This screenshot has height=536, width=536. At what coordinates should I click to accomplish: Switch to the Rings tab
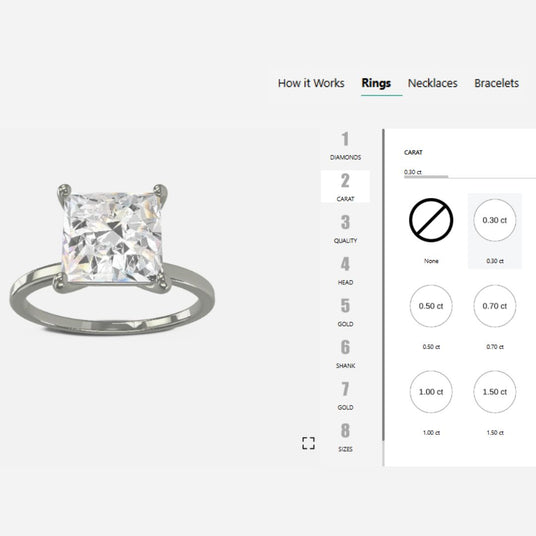point(376,83)
